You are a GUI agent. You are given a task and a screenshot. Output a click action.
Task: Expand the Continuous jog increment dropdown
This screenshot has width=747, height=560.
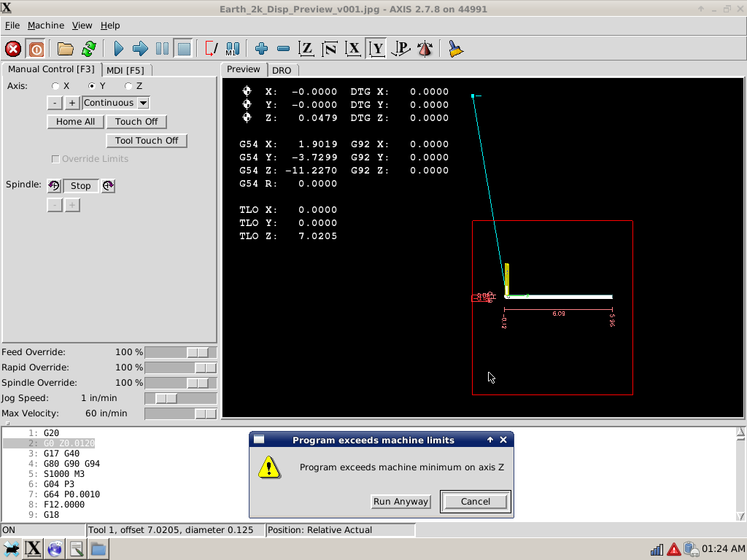point(143,103)
